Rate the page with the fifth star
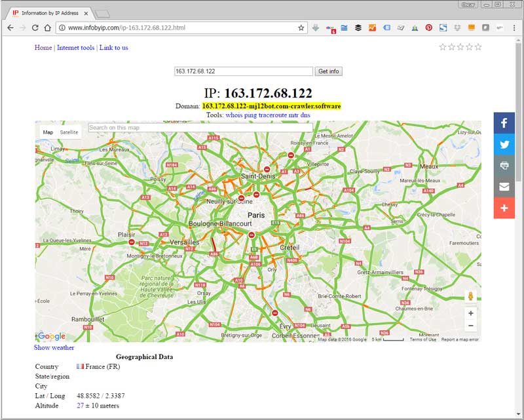The width and height of the screenshot is (524, 420). pos(478,47)
